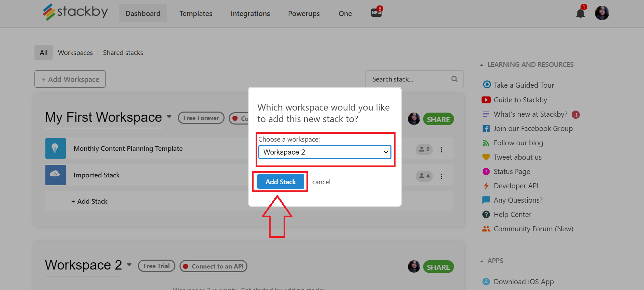Click the NEW announcements icon in navbar

coord(376,13)
